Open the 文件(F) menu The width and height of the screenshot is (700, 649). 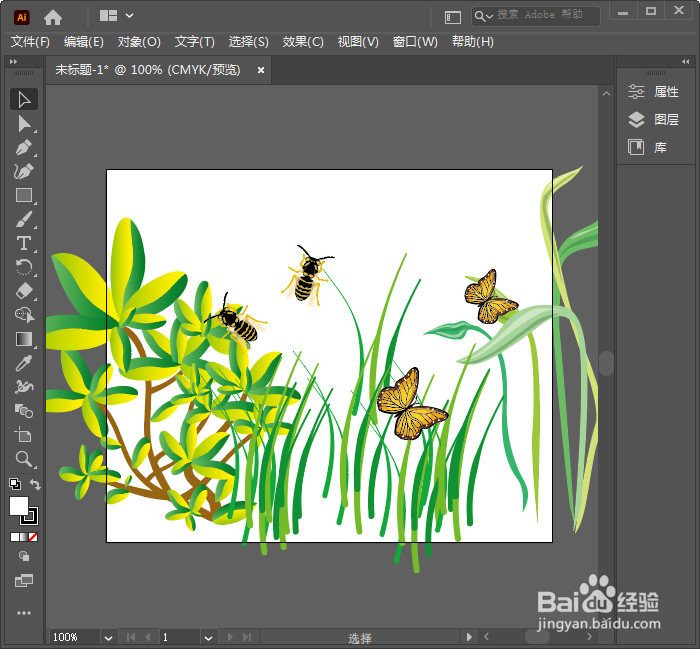pyautogui.click(x=30, y=42)
